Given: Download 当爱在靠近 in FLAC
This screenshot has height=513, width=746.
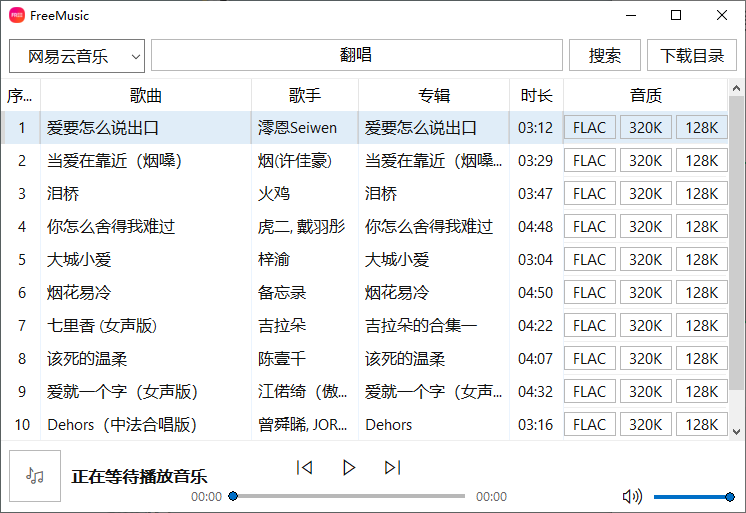Looking at the screenshot, I should (x=589, y=160).
